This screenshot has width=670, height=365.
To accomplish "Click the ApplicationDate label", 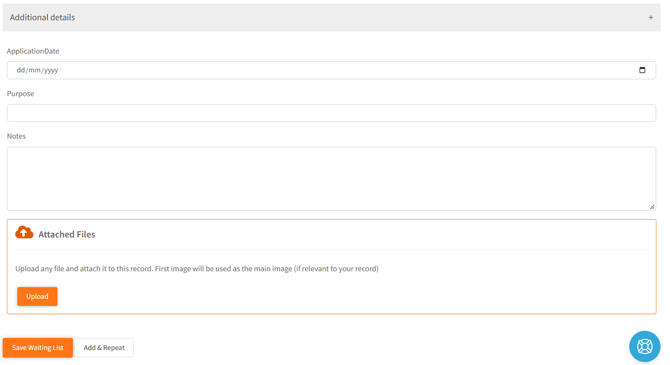I will coord(33,51).
